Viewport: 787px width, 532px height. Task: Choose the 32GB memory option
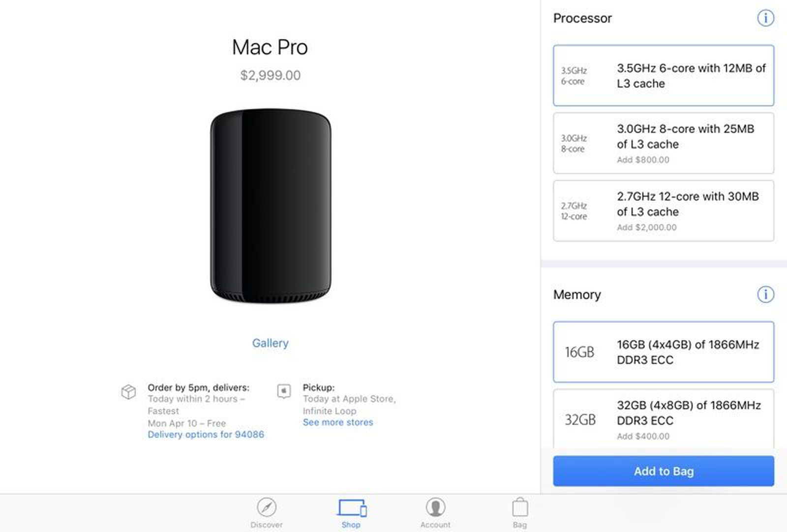coord(663,419)
